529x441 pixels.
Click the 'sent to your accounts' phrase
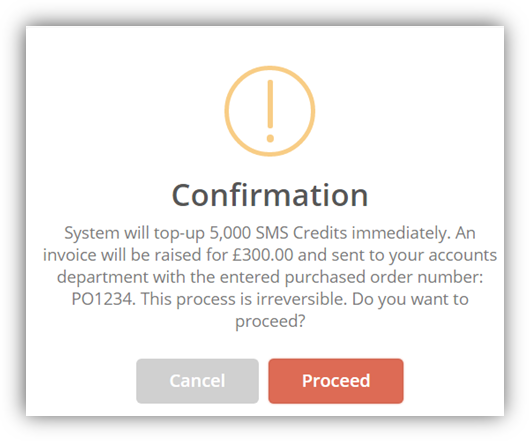[414, 255]
